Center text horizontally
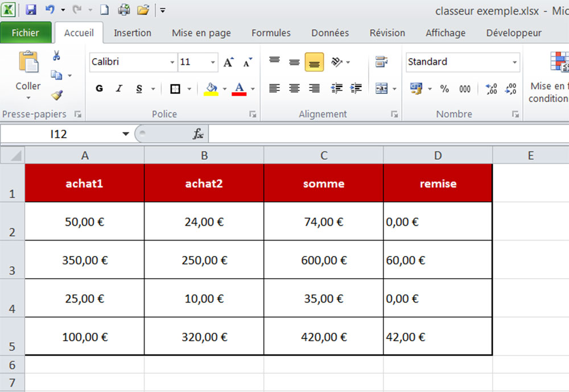 pyautogui.click(x=294, y=89)
